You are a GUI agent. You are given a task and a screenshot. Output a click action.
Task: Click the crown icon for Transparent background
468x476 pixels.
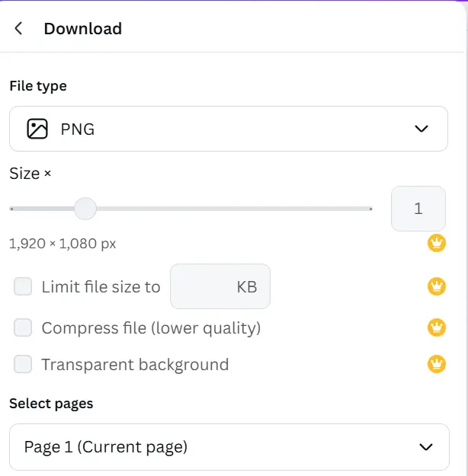437,364
